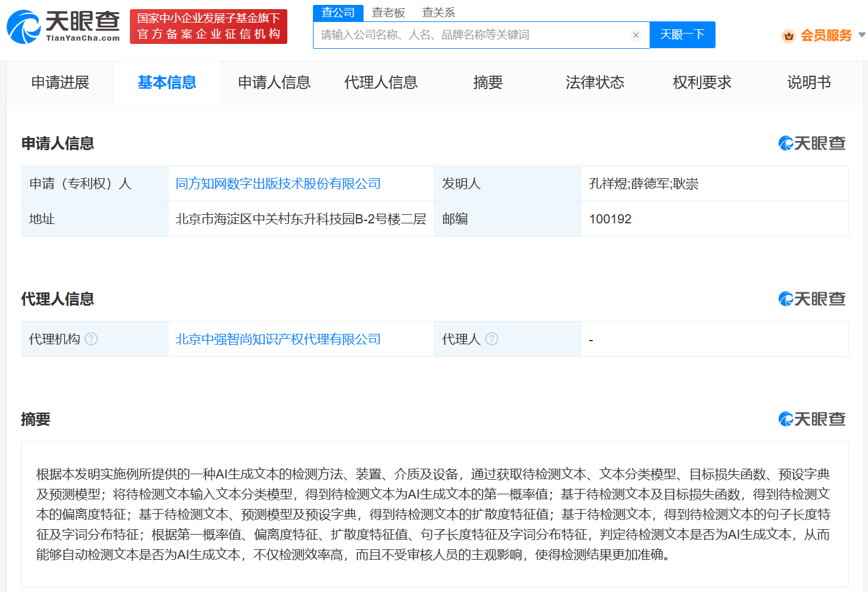This screenshot has height=592, width=868.
Task: Switch to the 查关系 search tab
Action: 438,12
